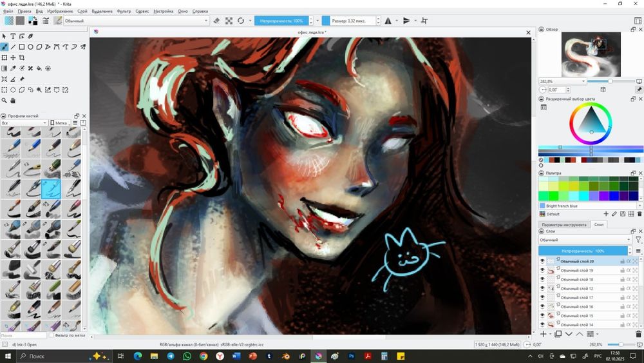The width and height of the screenshot is (644, 363).
Task: Select the Rectangular Selection tool
Action: 4,90
